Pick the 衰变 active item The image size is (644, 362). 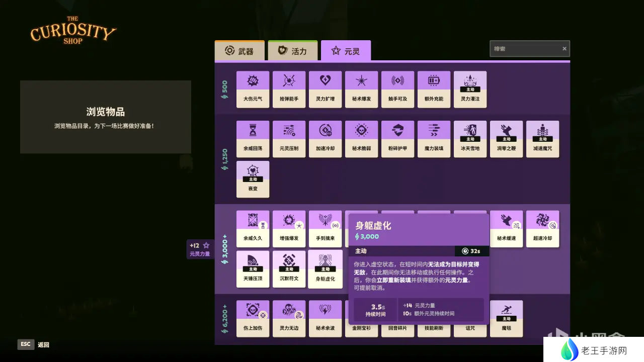(x=253, y=179)
